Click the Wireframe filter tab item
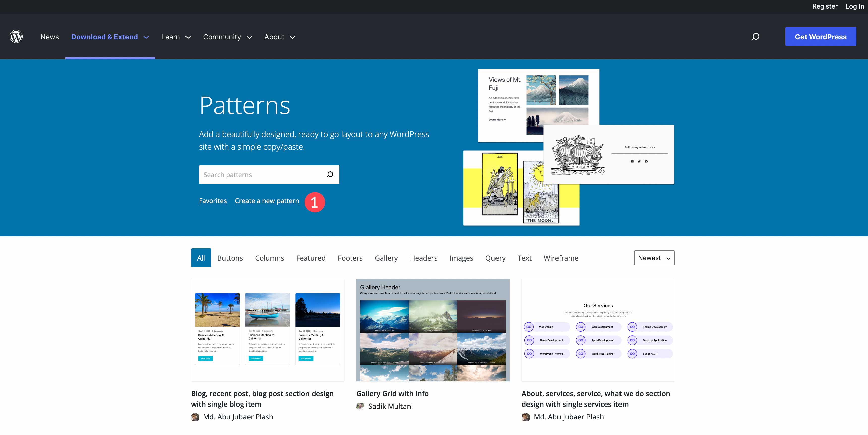 point(561,258)
